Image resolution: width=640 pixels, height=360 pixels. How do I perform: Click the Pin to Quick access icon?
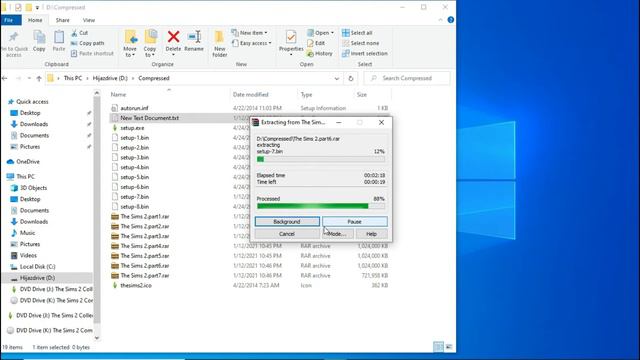13,37
